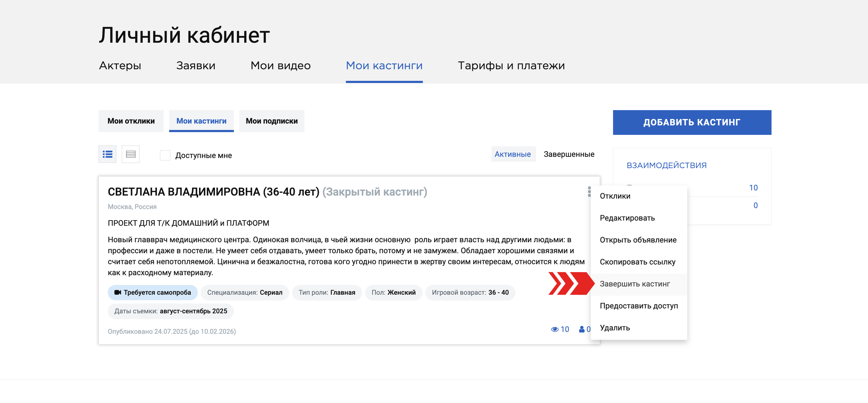Viewport: 868px width, 403px height.
Task: Click 'Удалить' in the context menu
Action: (614, 328)
